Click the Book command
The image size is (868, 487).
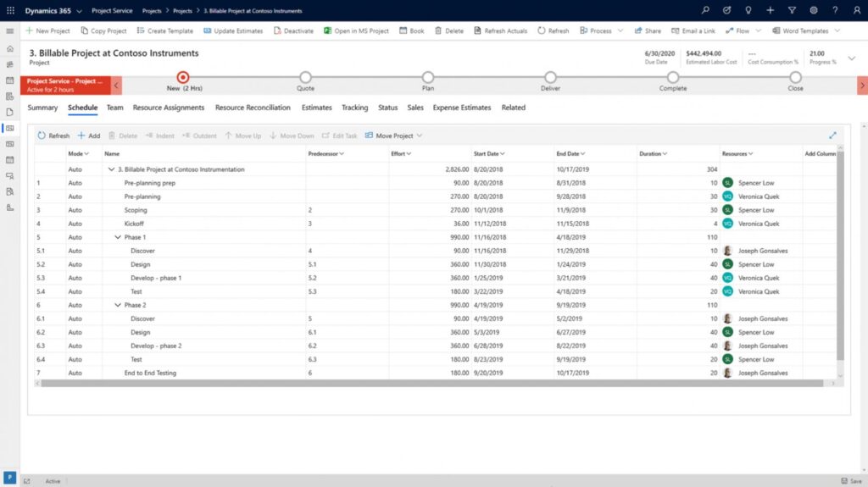412,31
